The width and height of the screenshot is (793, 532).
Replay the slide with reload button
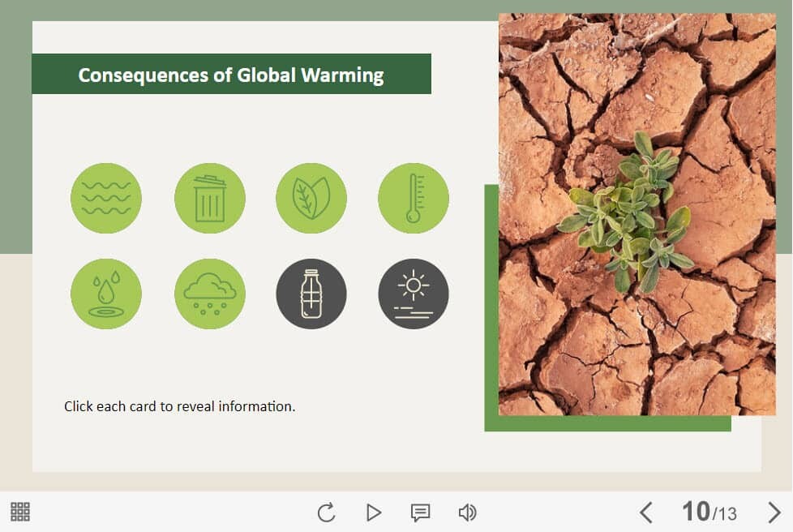tap(326, 513)
